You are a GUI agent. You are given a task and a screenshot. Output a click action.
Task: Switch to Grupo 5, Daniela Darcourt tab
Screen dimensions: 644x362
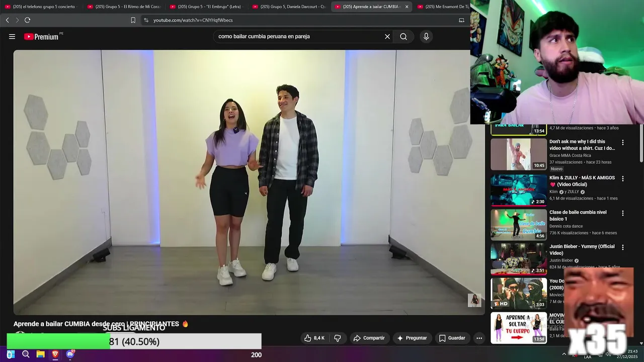click(x=288, y=7)
